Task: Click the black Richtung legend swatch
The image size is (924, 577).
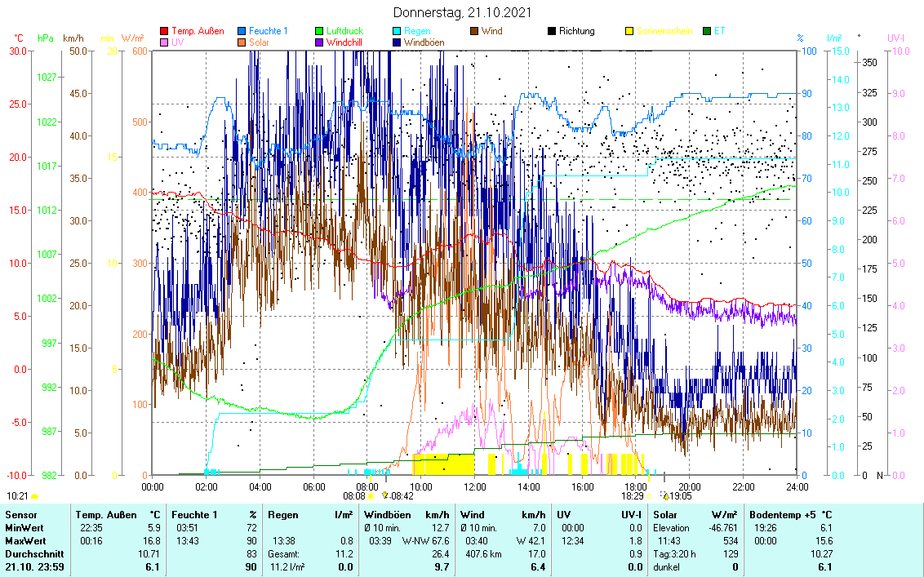Action: point(552,31)
